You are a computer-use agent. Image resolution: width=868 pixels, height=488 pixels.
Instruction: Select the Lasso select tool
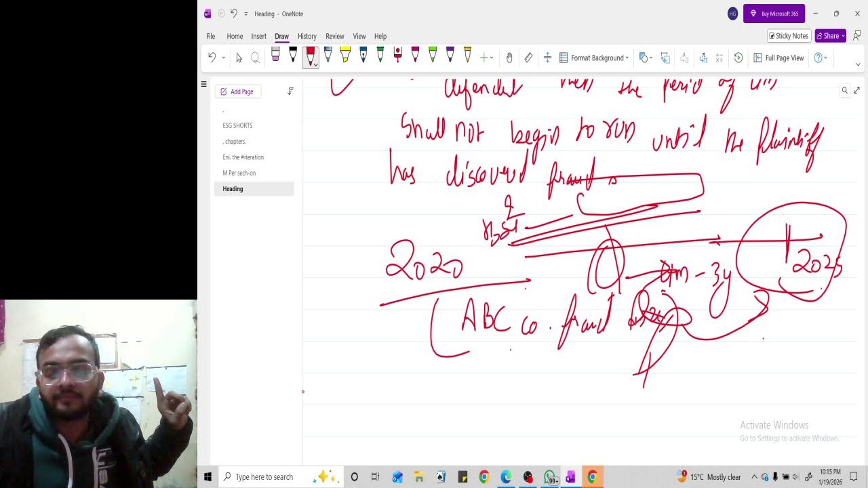[x=255, y=58]
